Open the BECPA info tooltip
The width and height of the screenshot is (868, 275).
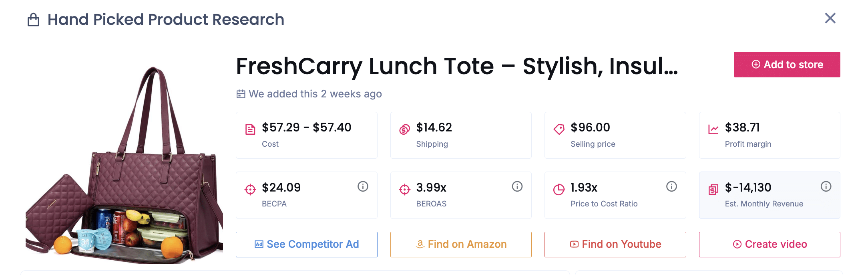point(363,186)
